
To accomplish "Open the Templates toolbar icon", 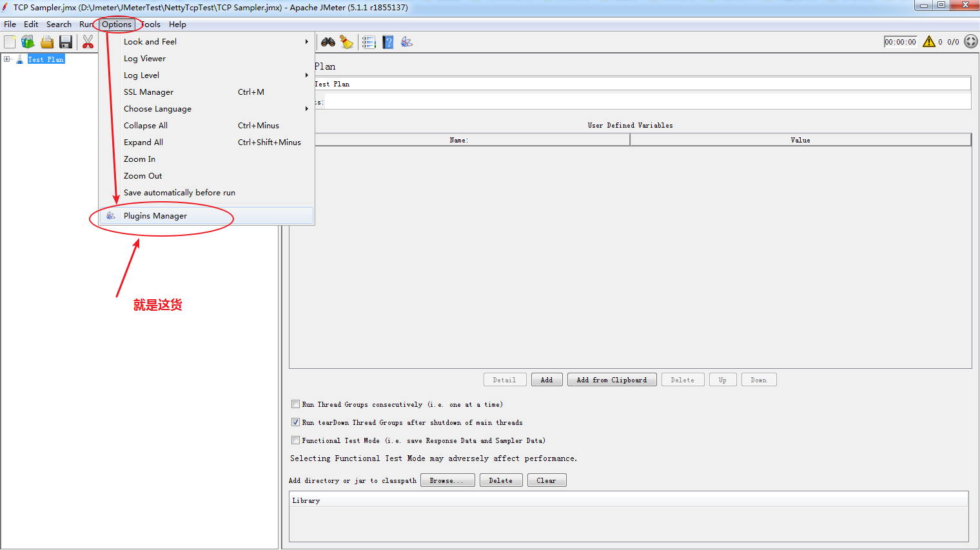I will (28, 42).
